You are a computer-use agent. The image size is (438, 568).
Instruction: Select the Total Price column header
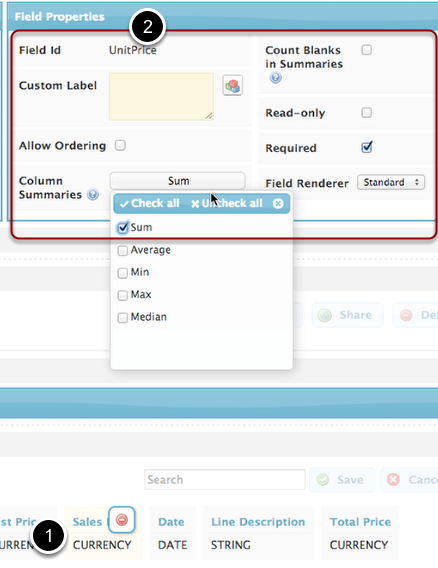(360, 522)
